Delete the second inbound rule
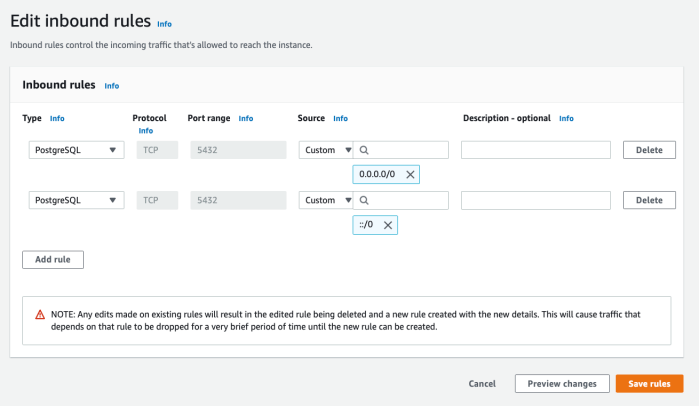The height and width of the screenshot is (406, 699). tap(649, 200)
